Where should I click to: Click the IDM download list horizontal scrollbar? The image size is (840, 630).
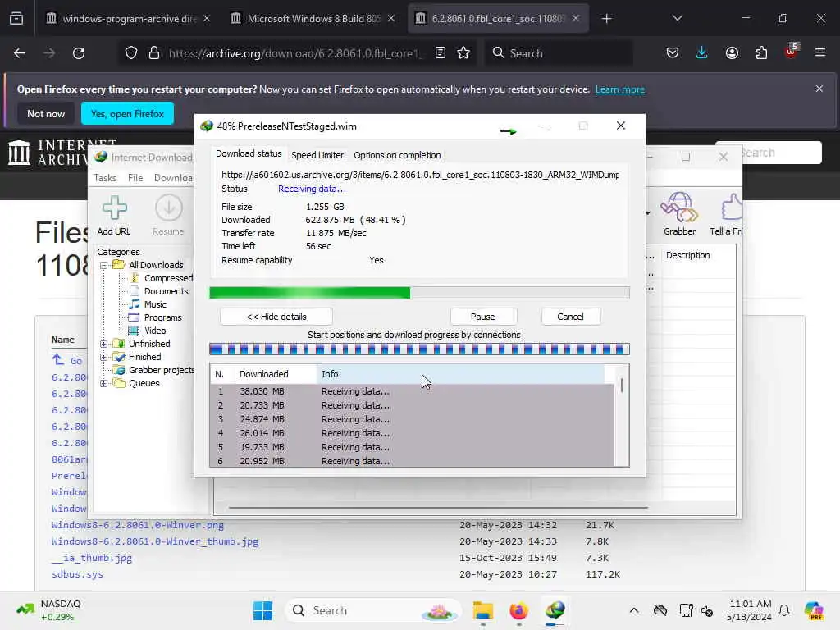(x=438, y=507)
